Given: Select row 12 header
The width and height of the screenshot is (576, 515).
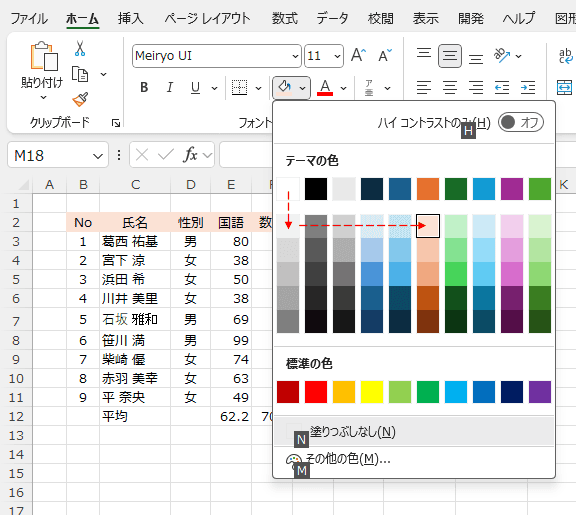Looking at the screenshot, I should (16, 416).
